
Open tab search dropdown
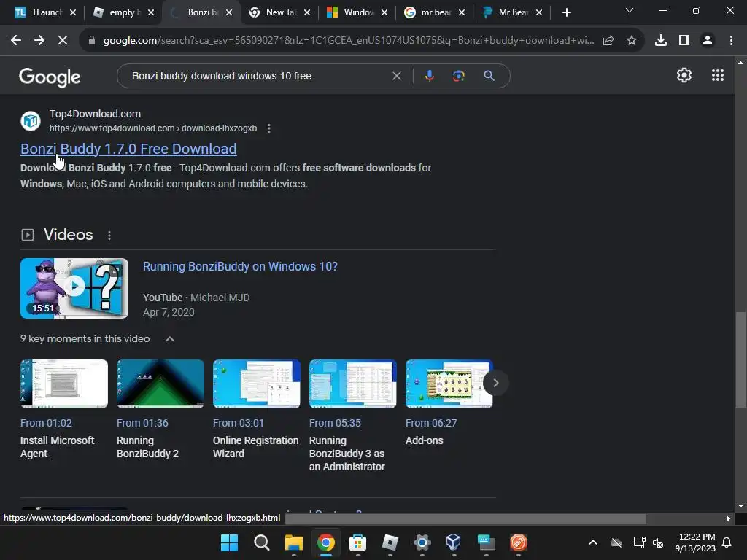630,10
